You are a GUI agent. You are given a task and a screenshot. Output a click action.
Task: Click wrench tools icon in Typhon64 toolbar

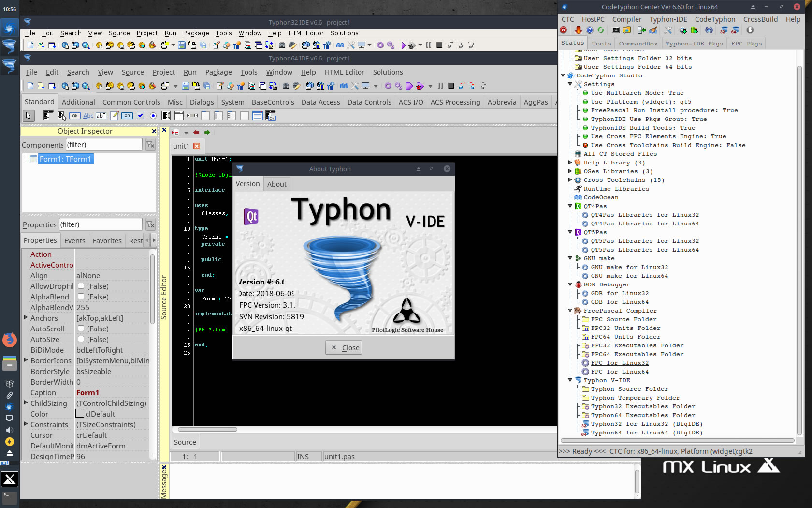[x=355, y=86]
